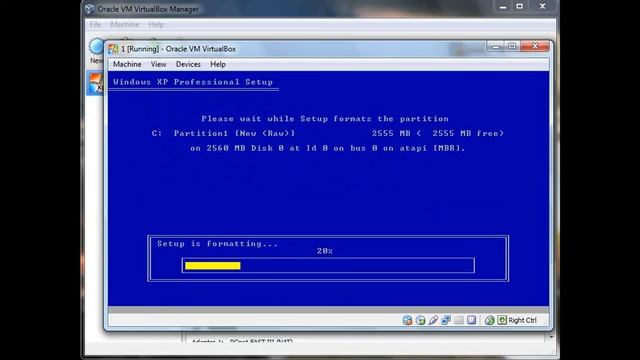Viewport: 640px width, 360px height.
Task: Open the Devices menu in the VM window
Action: pos(188,64)
